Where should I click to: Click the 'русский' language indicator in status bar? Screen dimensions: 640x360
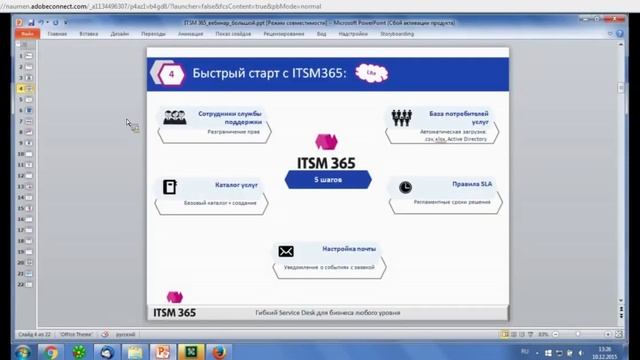(x=125, y=334)
